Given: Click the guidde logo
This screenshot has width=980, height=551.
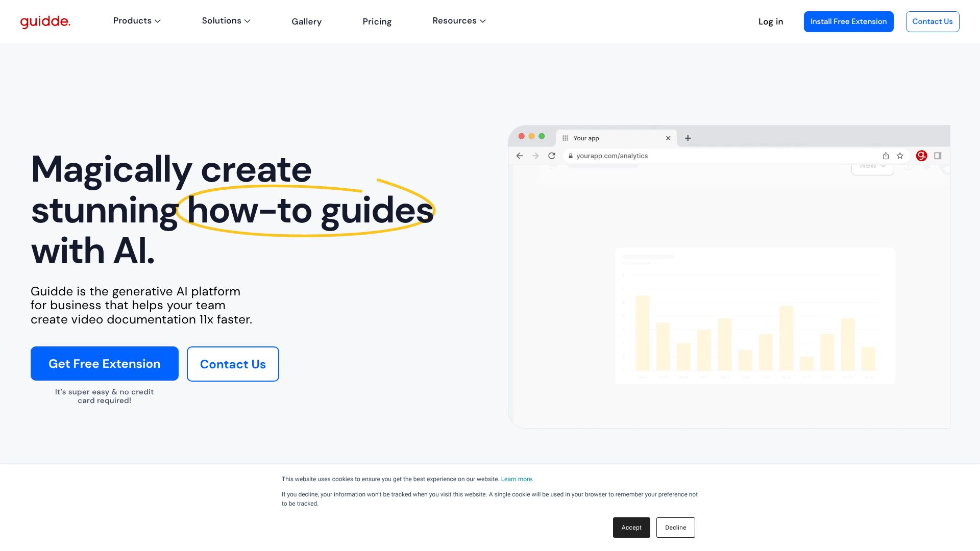Looking at the screenshot, I should click(x=45, y=21).
